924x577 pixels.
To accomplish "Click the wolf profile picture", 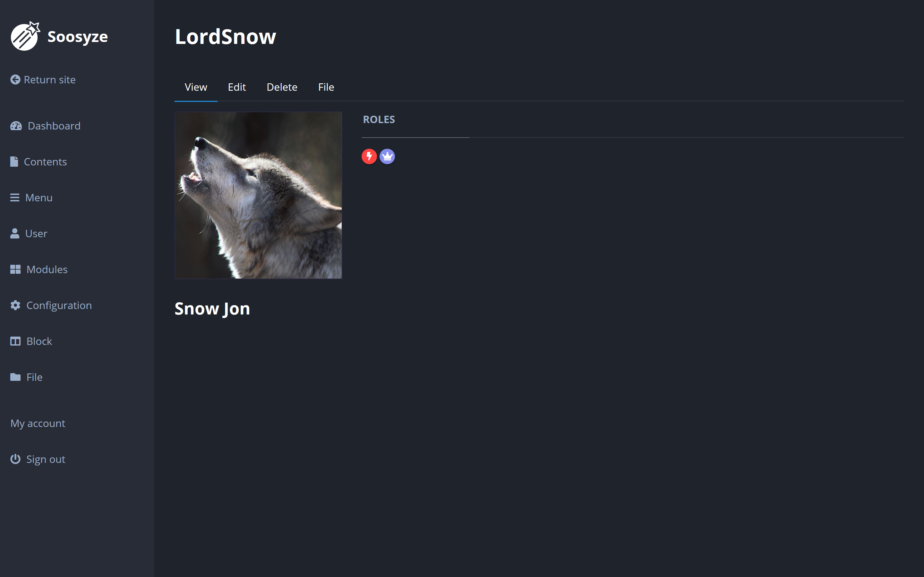I will 259,196.
